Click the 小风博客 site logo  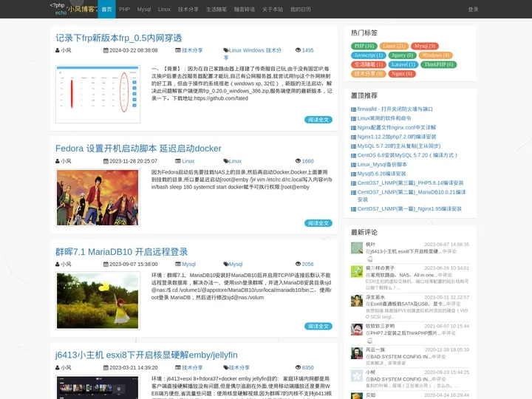click(x=73, y=9)
